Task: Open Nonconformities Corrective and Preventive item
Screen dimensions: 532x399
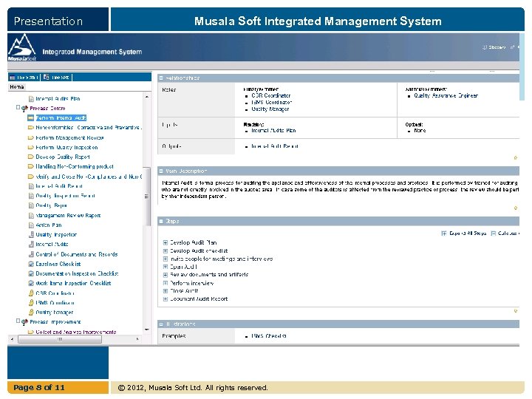Action: [x=89, y=128]
